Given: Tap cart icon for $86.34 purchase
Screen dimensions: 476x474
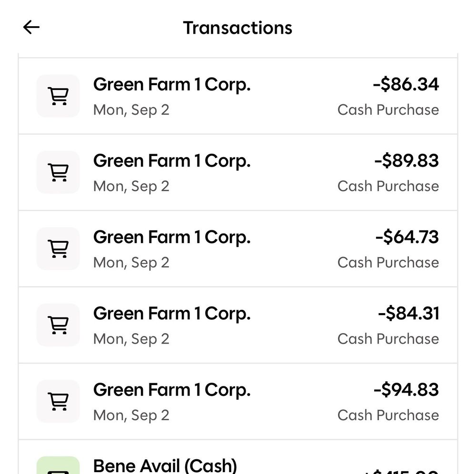Looking at the screenshot, I should pyautogui.click(x=58, y=96).
